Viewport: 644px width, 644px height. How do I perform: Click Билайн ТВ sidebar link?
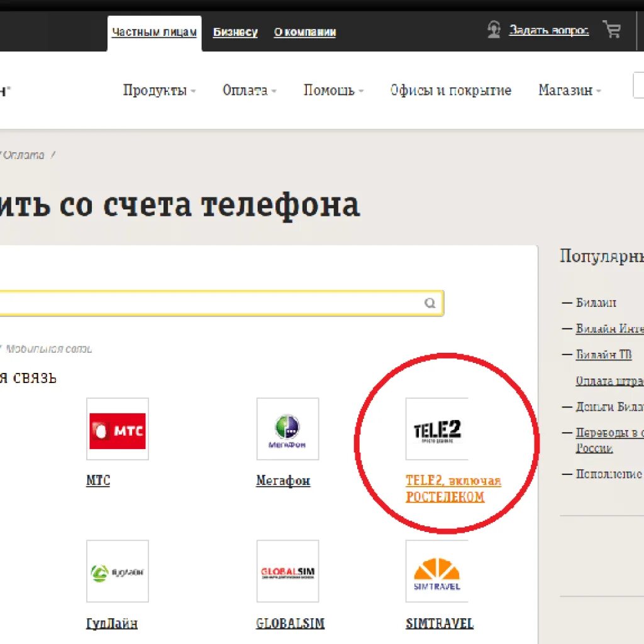(x=603, y=355)
